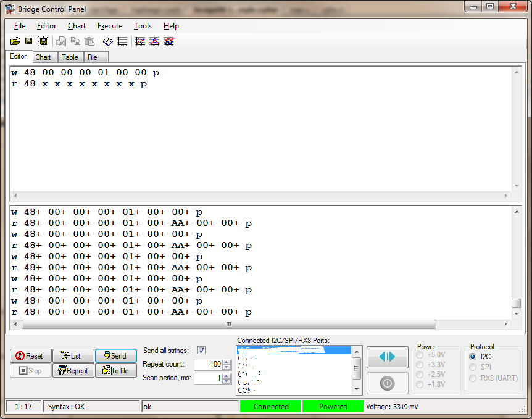Click the Paste clipboard toolbar icon
The width and height of the screenshot is (532, 419).
pos(89,41)
